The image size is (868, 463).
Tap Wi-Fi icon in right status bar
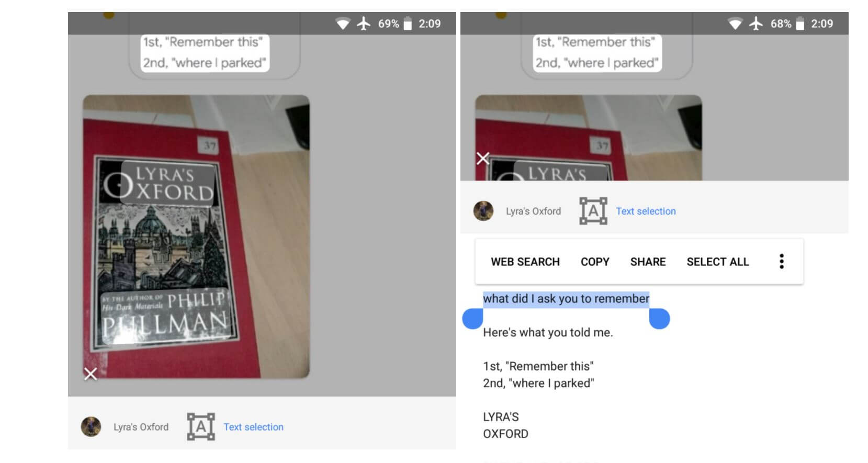tap(735, 24)
